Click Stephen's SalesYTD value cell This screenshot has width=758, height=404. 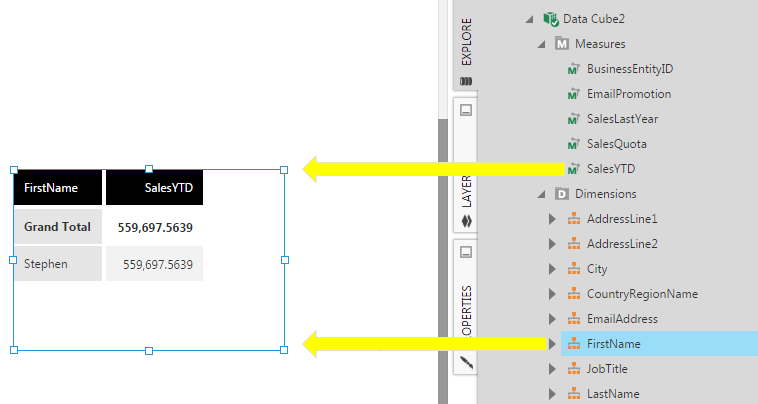[154, 264]
